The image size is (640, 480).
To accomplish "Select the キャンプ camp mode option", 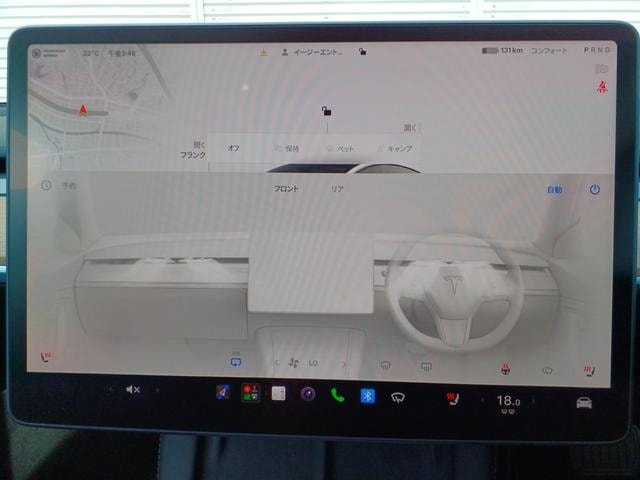I will click(394, 149).
